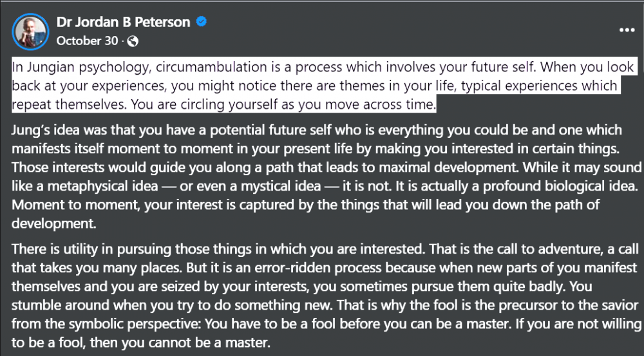Screen dimensions: 644x356
Task: Click the public audience globe icon
Action: [133, 41]
